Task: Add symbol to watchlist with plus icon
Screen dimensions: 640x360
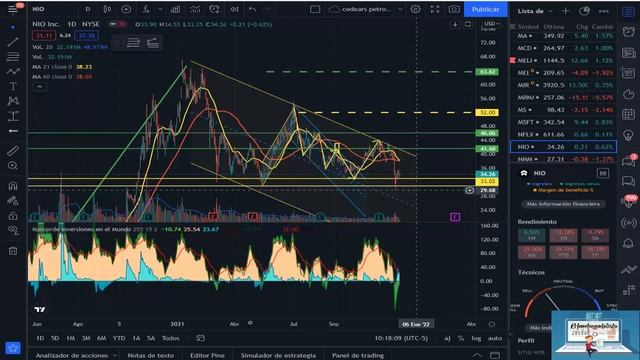Action: tap(565, 11)
